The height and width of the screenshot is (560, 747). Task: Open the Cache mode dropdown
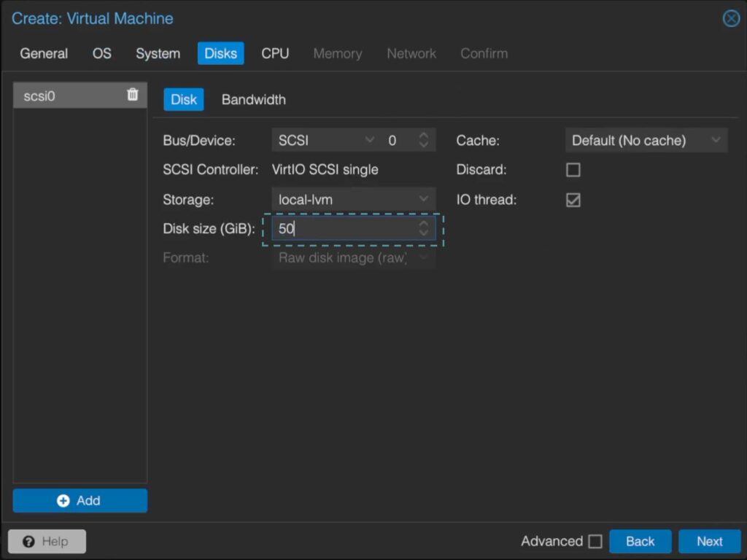(x=716, y=140)
